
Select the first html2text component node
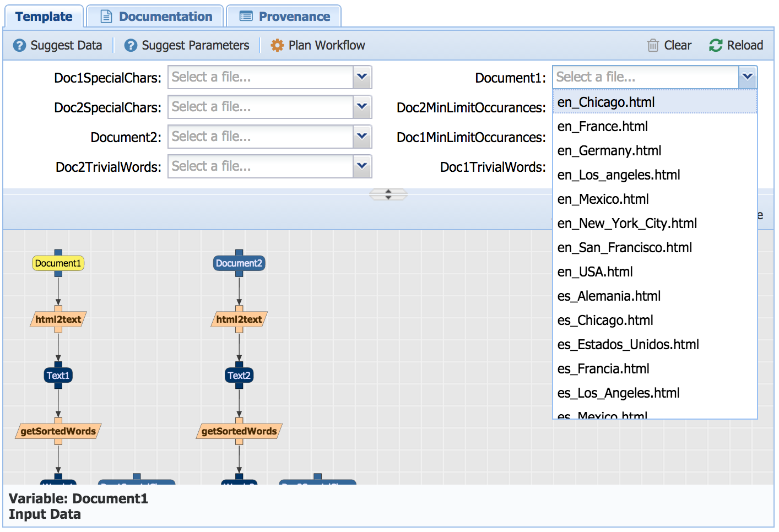click(58, 319)
